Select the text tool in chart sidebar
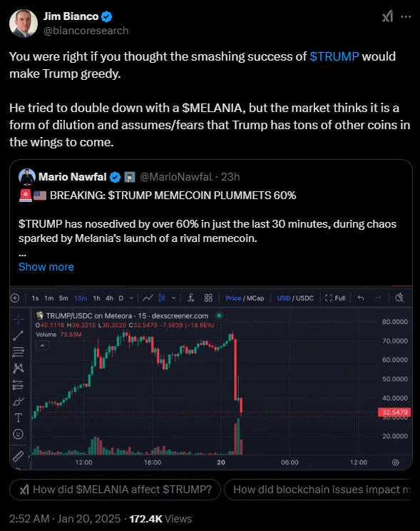Screen dimensions: 420x531 [19, 418]
